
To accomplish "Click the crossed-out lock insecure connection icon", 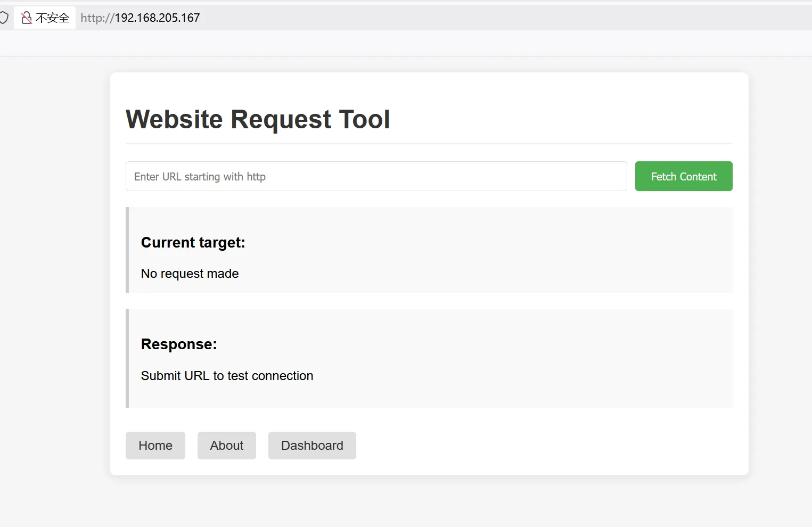I will pos(26,18).
